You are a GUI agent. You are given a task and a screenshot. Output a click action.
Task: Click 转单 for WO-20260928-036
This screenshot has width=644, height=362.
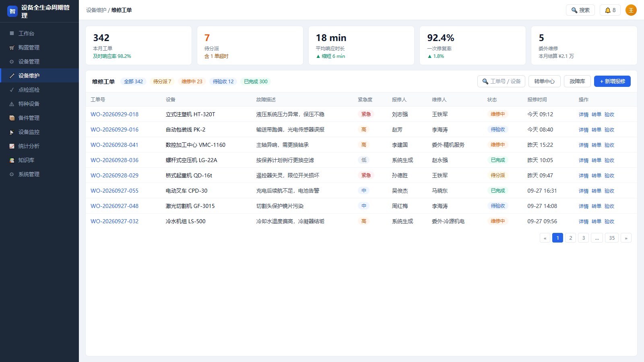point(597,160)
